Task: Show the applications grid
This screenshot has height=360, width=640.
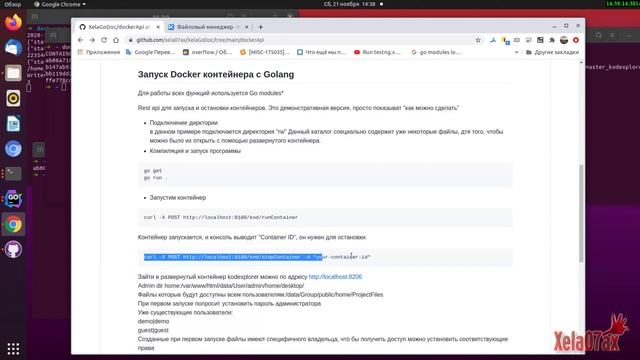Action: pyautogui.click(x=13, y=349)
